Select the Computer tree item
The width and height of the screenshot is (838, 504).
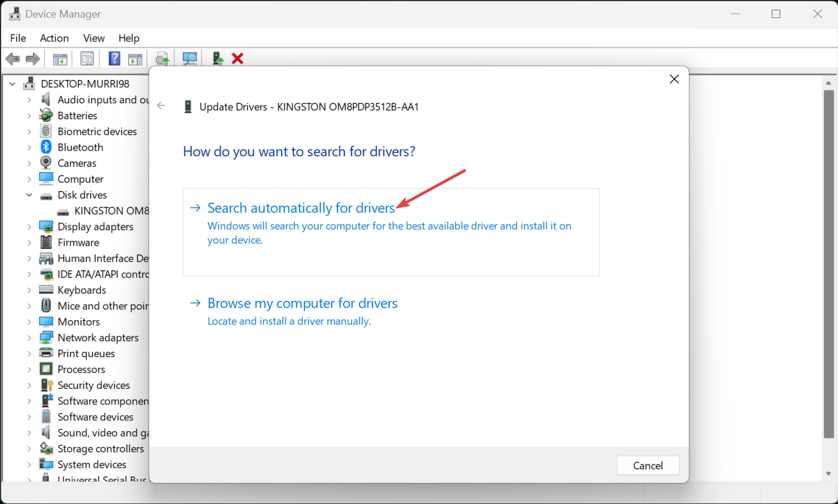pyautogui.click(x=81, y=179)
